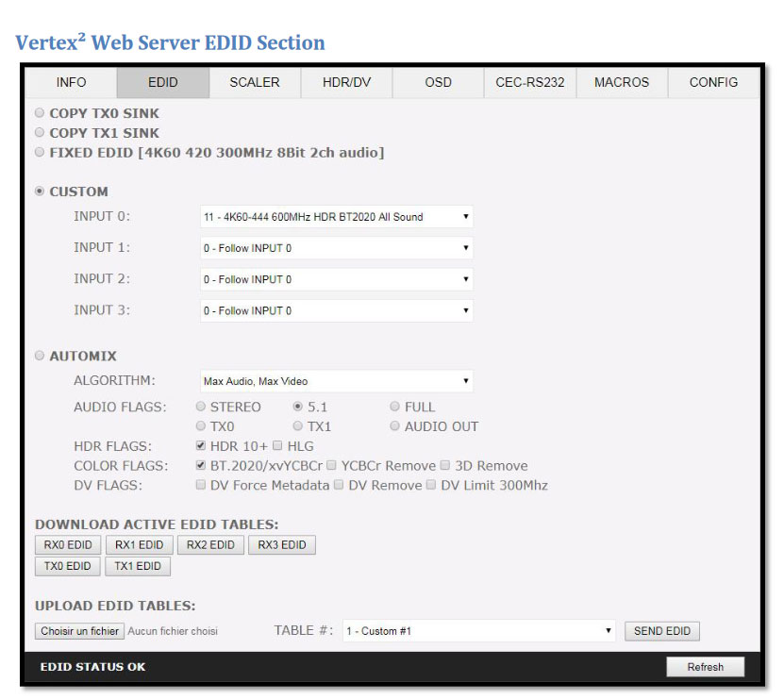Enable the HLG flag

277,445
